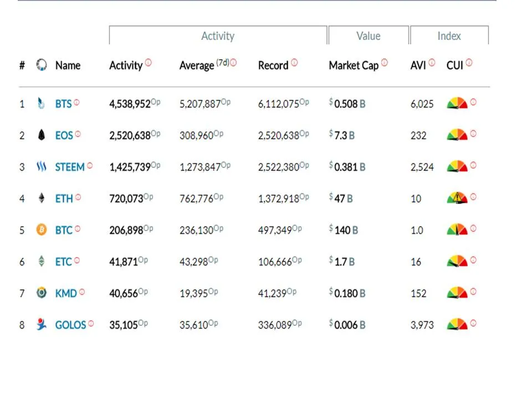Click the EOS black teardrop logo
The height and width of the screenshot is (399, 532).
(42, 135)
